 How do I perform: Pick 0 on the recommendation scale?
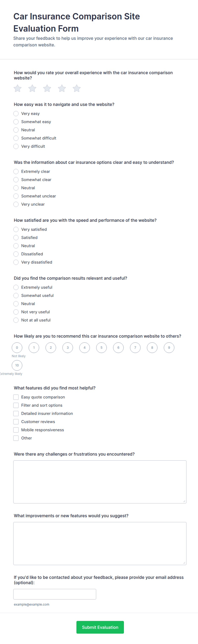17,347
